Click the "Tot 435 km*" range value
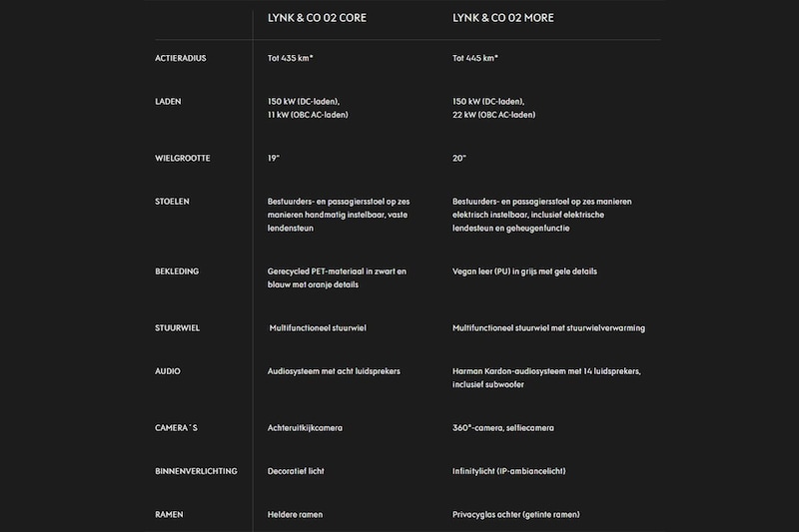Viewport: 799px width, 532px height. pyautogui.click(x=291, y=58)
